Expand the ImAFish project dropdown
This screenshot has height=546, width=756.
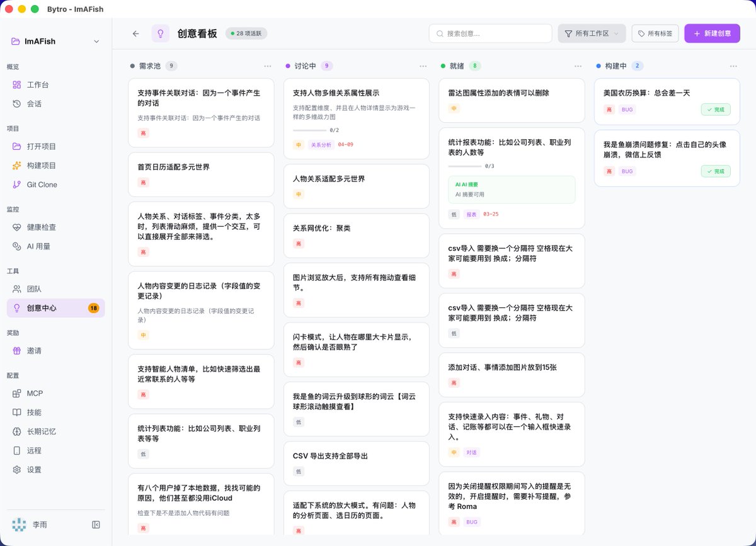click(x=96, y=42)
